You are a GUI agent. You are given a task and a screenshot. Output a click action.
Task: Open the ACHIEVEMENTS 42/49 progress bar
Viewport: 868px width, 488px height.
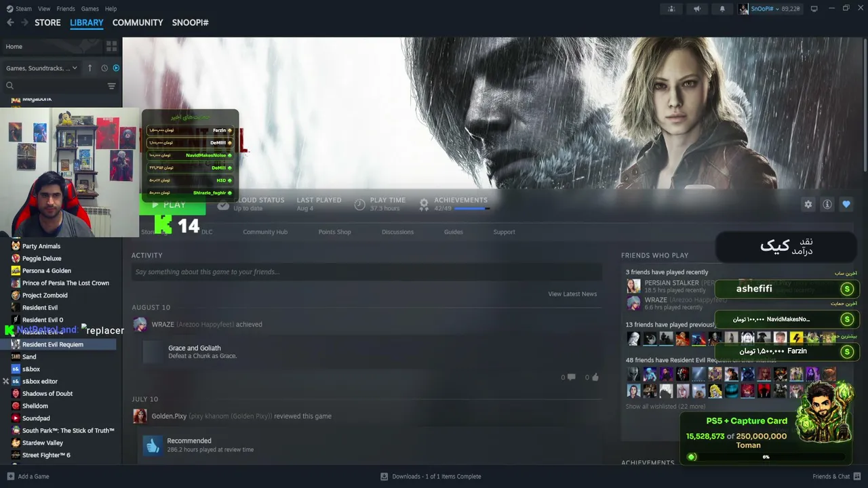tap(471, 209)
